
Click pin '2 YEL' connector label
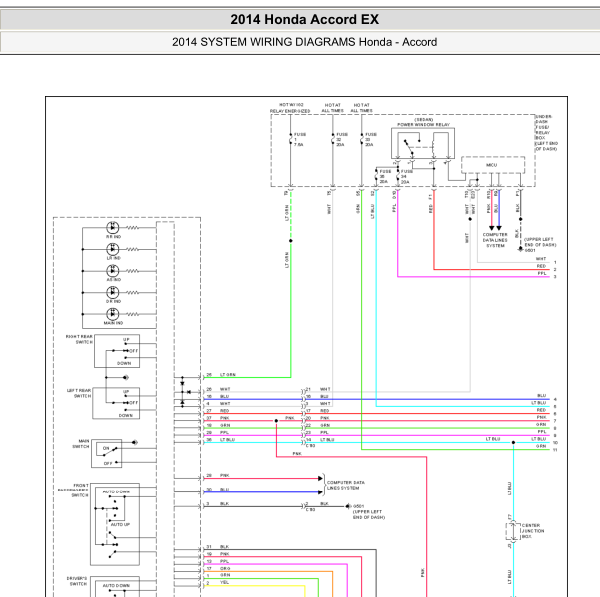218,582
